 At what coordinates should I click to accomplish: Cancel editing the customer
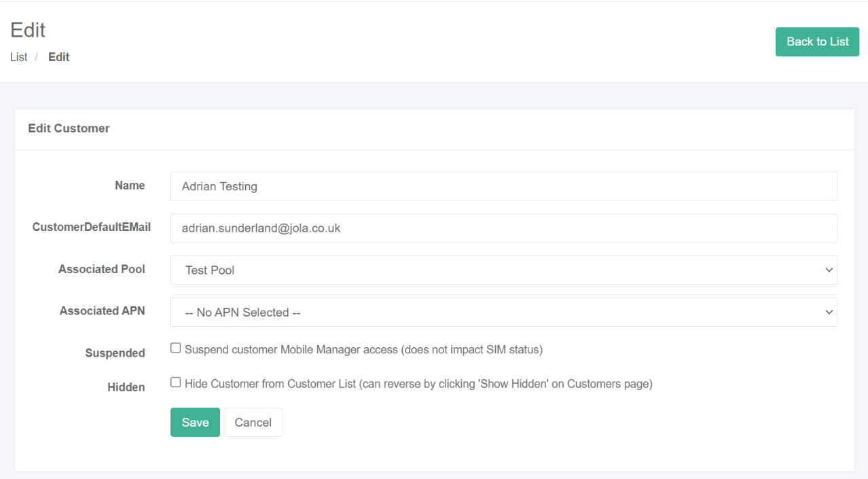pyautogui.click(x=253, y=422)
